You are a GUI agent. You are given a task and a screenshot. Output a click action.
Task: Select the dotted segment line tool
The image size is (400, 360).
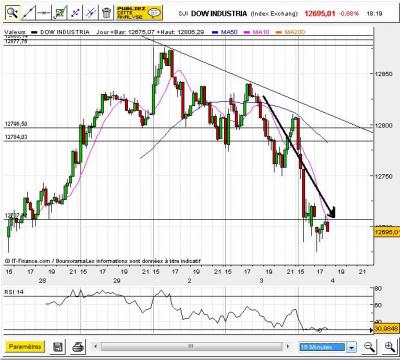[75, 13]
